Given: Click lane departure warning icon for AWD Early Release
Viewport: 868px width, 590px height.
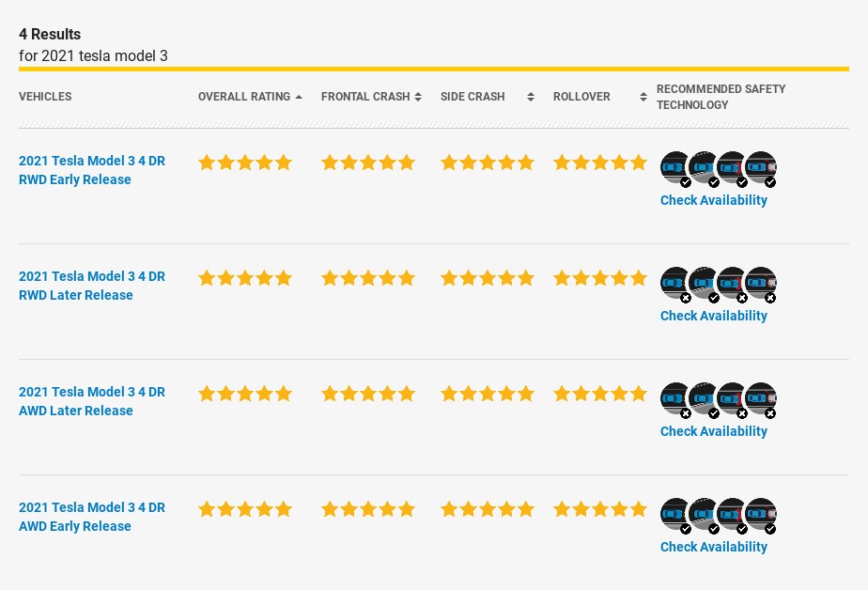Looking at the screenshot, I should [x=703, y=514].
